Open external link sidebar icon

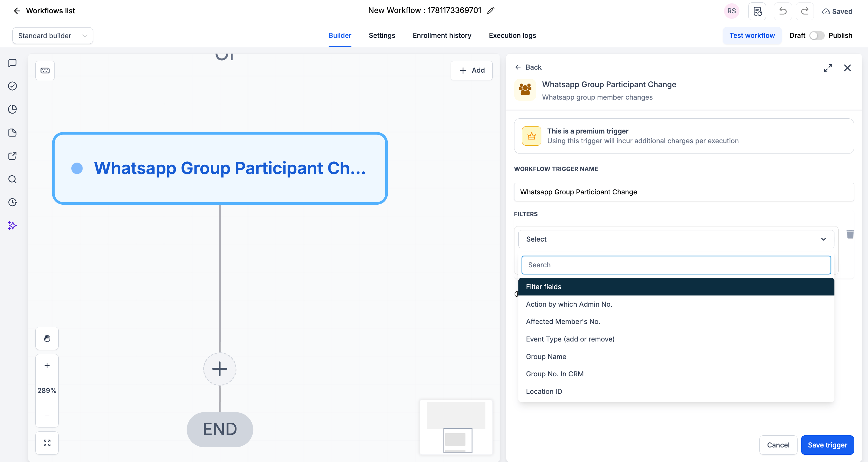click(x=12, y=156)
